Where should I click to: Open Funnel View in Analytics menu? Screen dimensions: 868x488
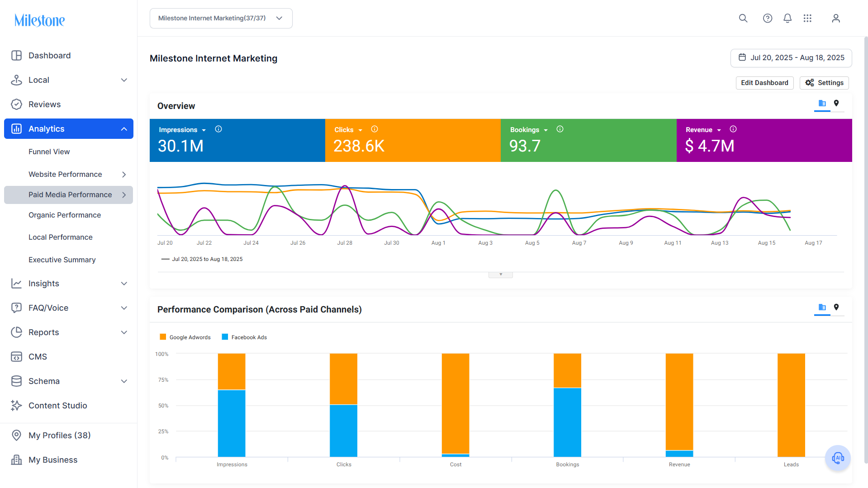click(x=49, y=152)
